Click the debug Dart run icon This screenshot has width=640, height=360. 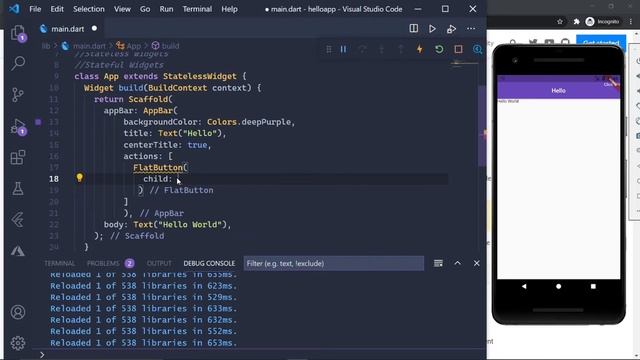(451, 29)
